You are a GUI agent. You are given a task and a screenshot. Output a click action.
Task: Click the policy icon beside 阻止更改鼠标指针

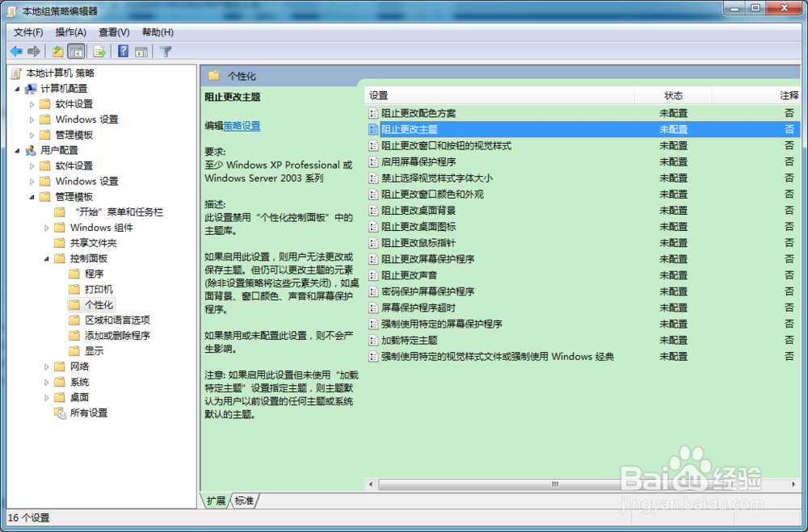[373, 243]
